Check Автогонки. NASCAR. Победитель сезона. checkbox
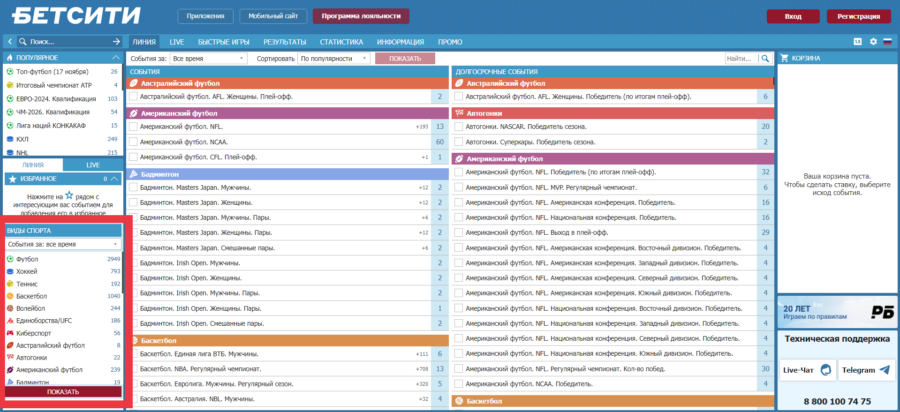900x412 pixels. tap(459, 127)
